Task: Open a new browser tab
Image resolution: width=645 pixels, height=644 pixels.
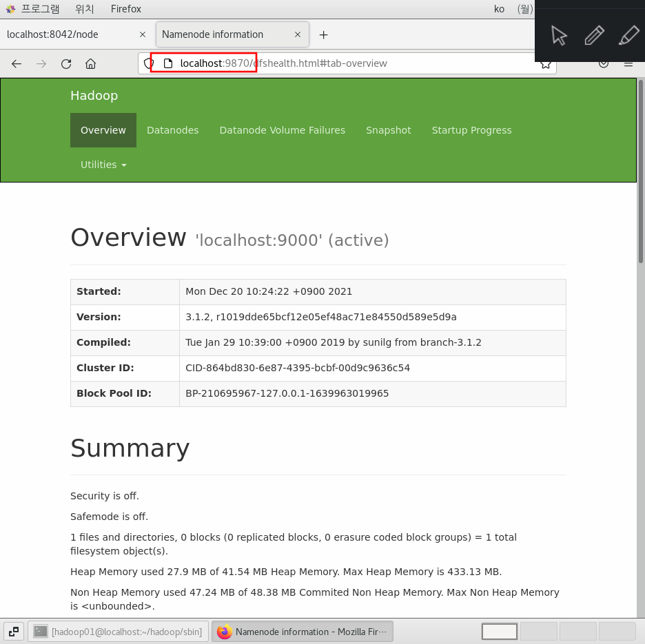Action: [x=324, y=35]
